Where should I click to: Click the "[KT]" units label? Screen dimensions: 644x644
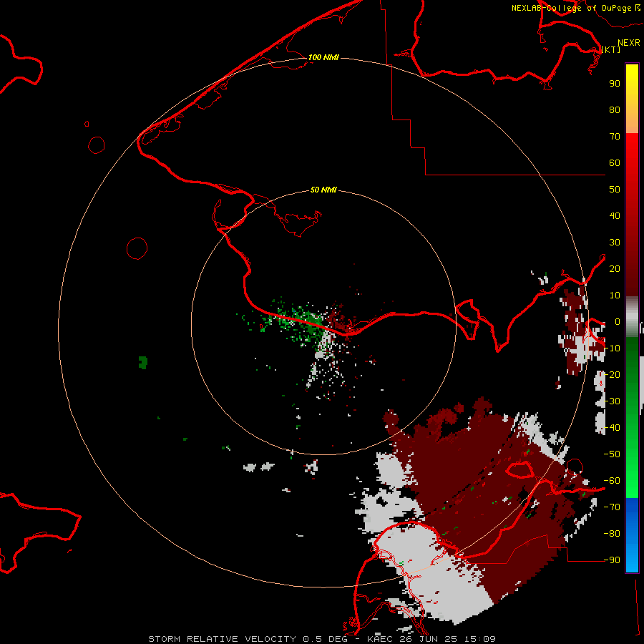611,49
